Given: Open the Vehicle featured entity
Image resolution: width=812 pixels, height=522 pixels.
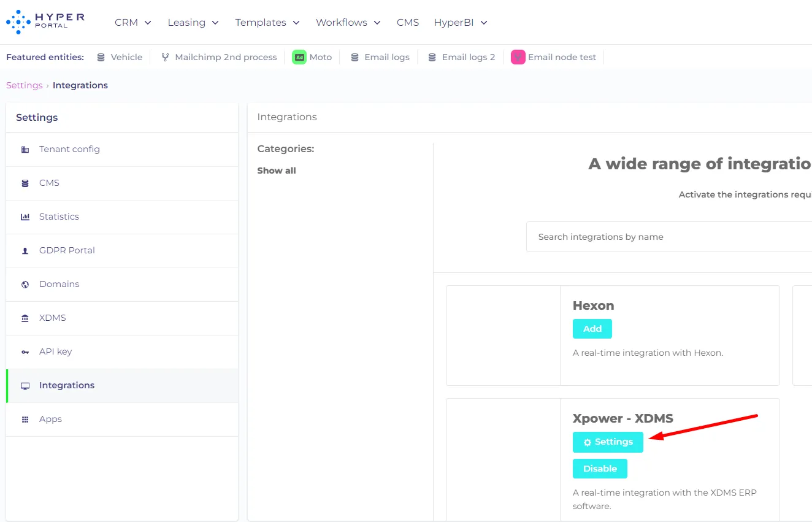Looking at the screenshot, I should (x=120, y=57).
